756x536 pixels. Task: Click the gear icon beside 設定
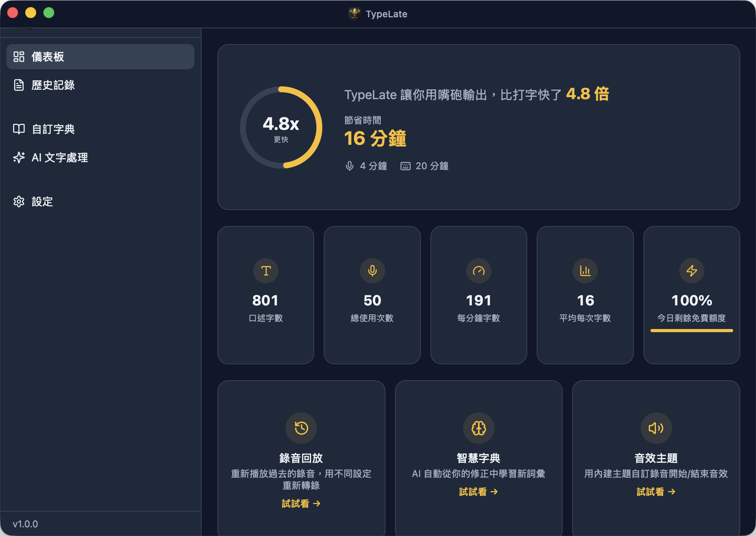pos(19,201)
